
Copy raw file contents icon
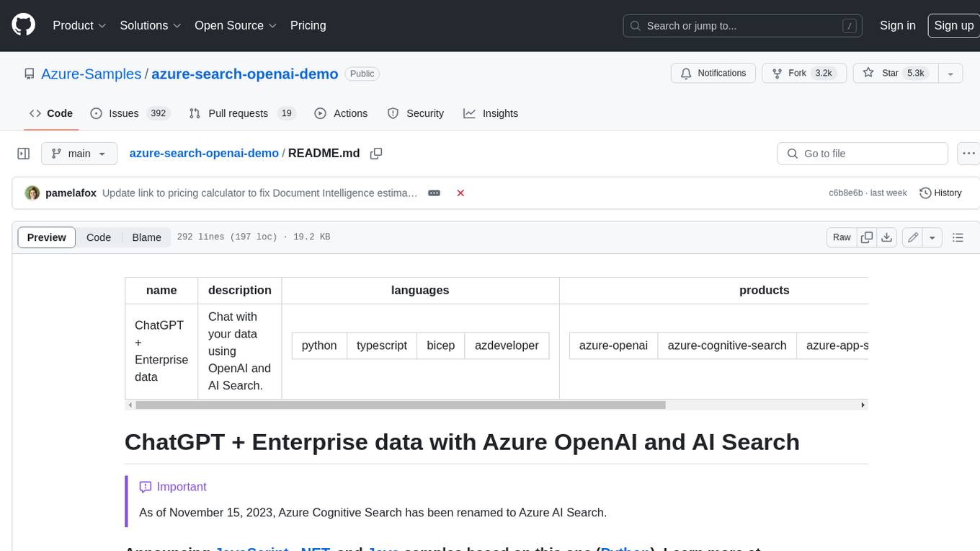[x=868, y=237]
